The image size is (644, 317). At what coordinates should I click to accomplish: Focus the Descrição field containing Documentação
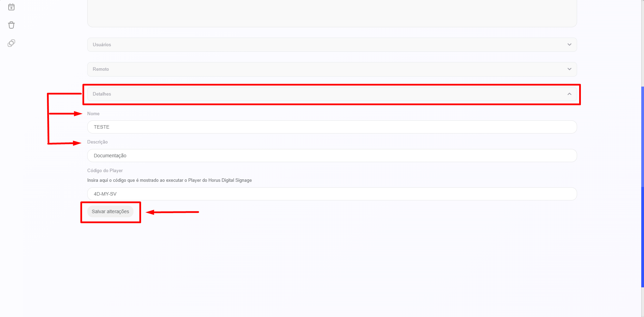click(x=332, y=156)
